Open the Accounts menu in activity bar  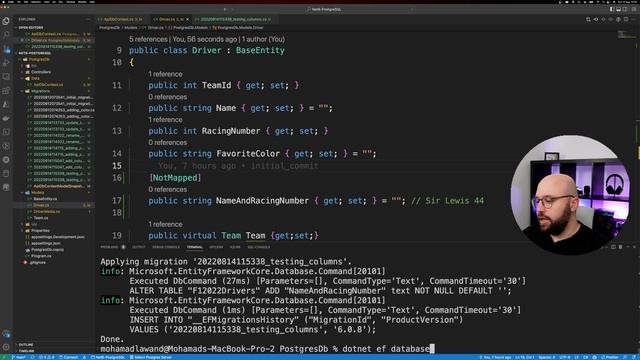pos(6,334)
